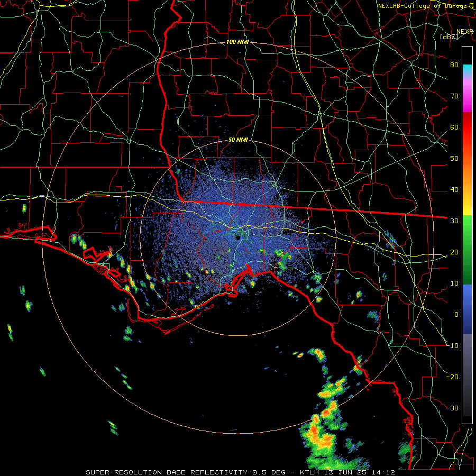476x476 pixels.
Task: Click the 60 dBZ legend value
Action: pos(454,127)
